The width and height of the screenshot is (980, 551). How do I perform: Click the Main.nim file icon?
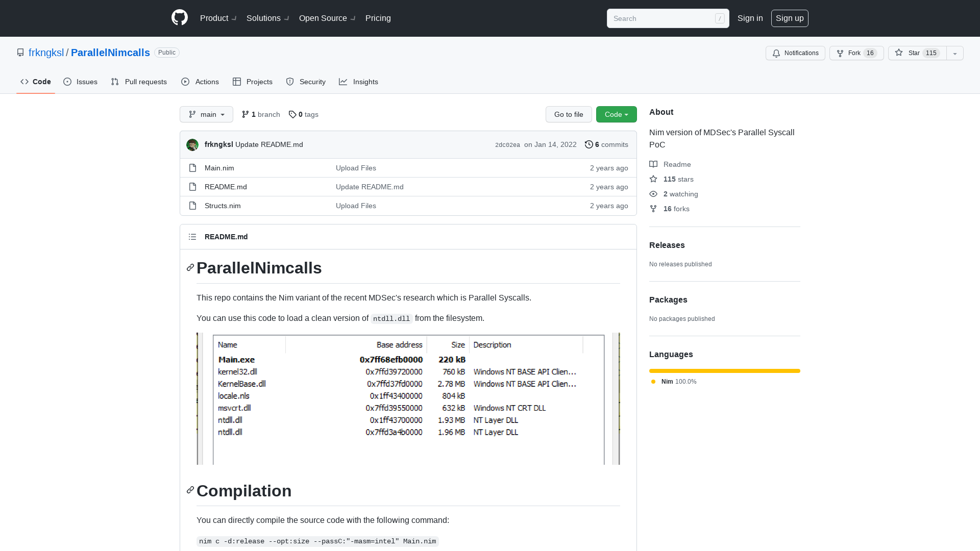pos(192,168)
